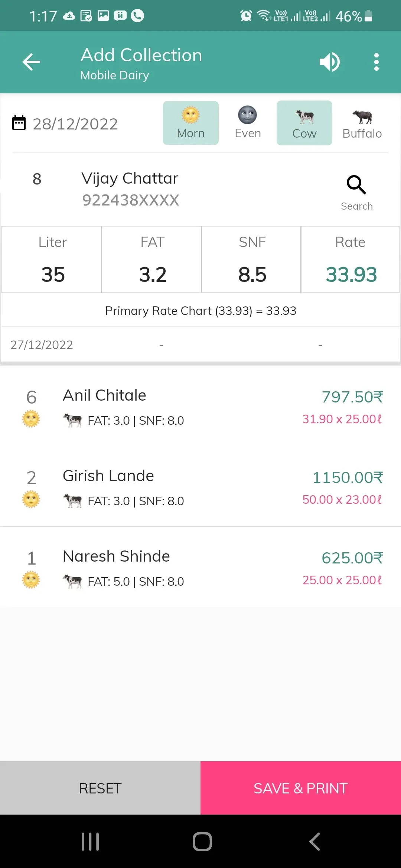The width and height of the screenshot is (401, 868).
Task: Open Android recent apps button
Action: click(90, 842)
